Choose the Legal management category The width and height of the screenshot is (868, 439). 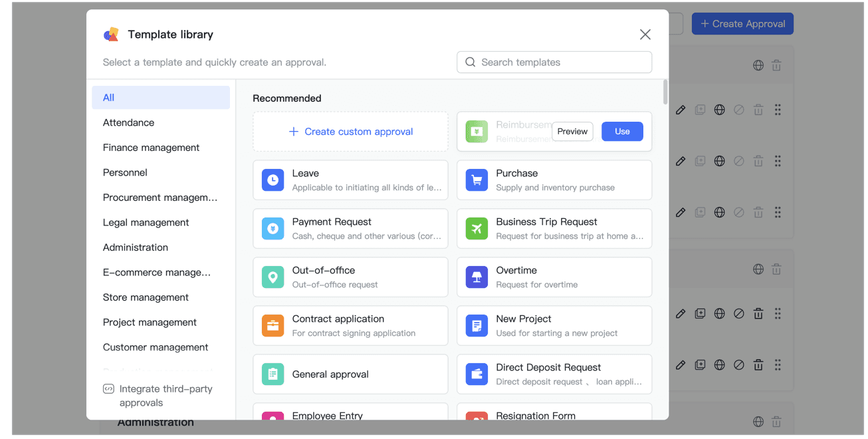pos(161,222)
